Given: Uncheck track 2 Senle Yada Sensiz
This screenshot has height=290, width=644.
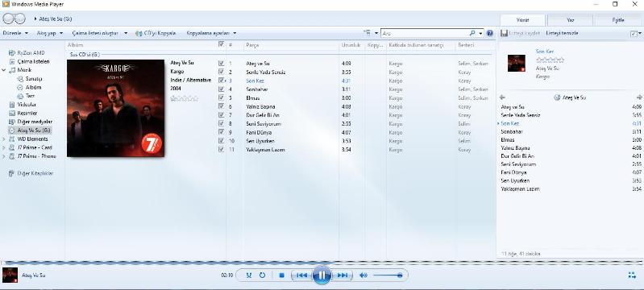Looking at the screenshot, I should click(222, 72).
